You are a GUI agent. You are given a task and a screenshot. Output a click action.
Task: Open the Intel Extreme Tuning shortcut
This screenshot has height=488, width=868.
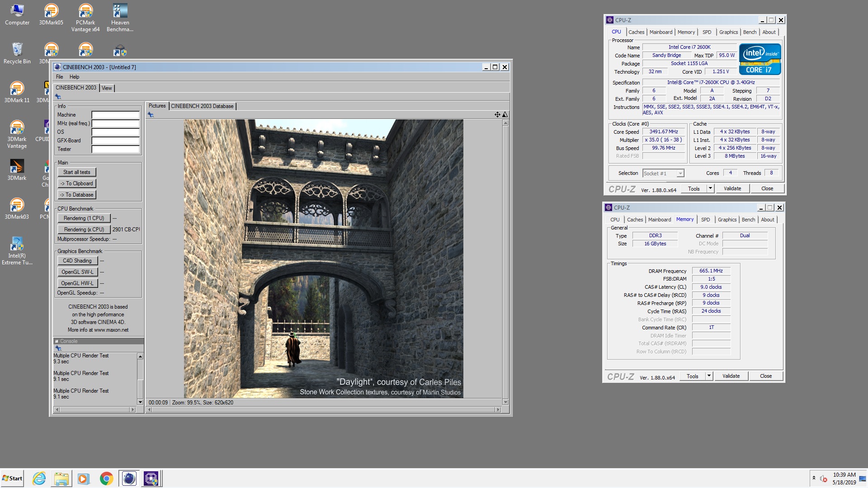tap(17, 251)
